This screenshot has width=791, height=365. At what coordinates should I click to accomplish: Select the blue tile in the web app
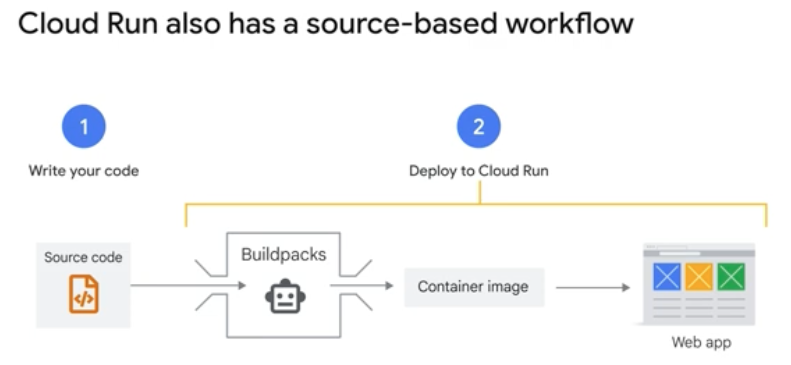tap(666, 276)
